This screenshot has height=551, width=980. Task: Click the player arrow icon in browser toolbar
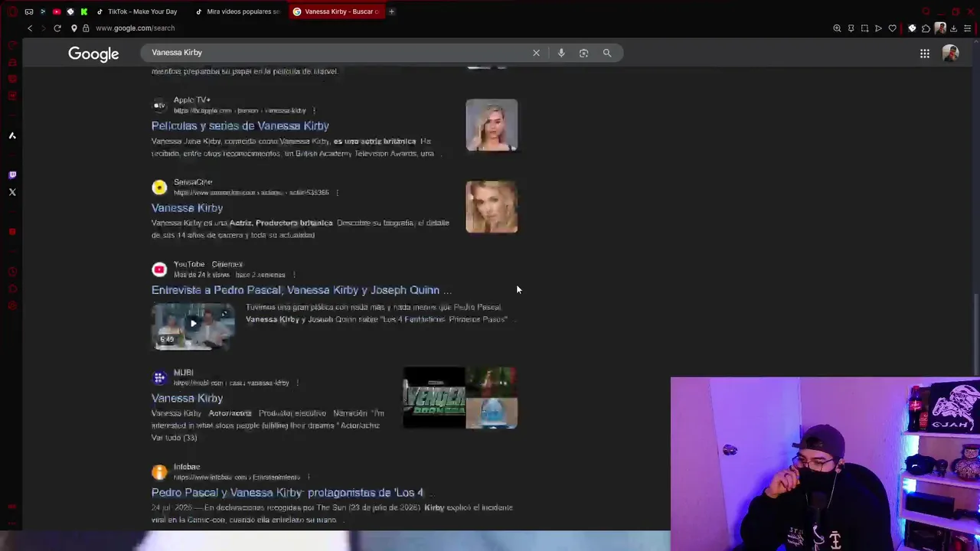[x=878, y=28]
